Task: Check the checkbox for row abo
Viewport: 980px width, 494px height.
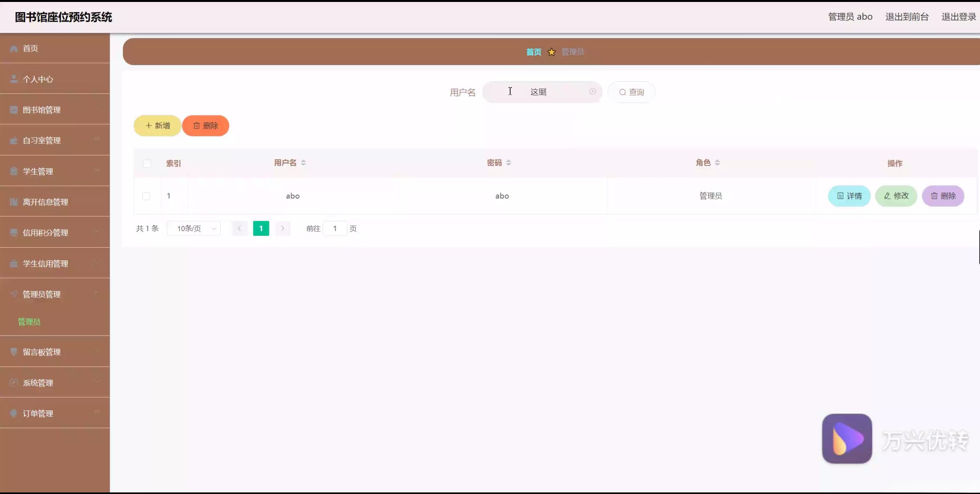Action: [146, 196]
